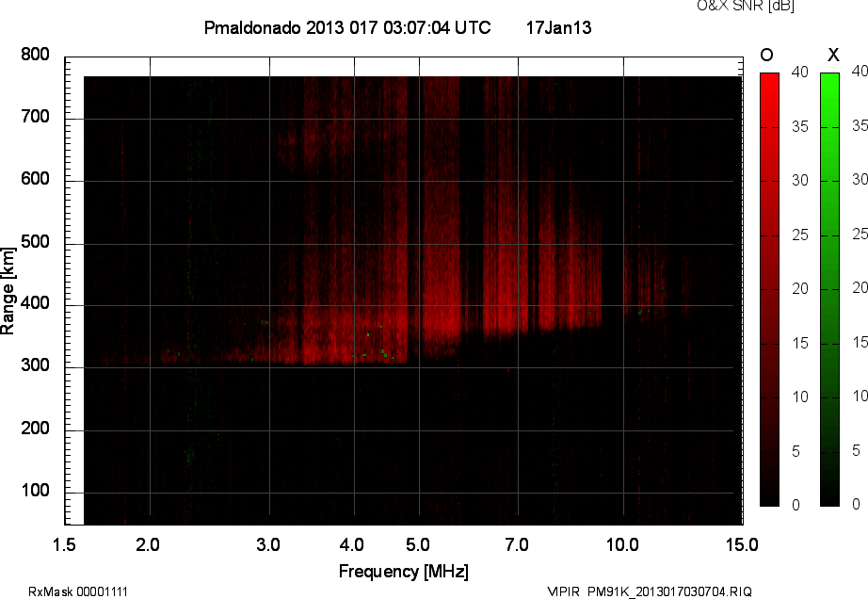Click the 600 tick on the range axis
This screenshot has height=599, width=868.
point(35,179)
